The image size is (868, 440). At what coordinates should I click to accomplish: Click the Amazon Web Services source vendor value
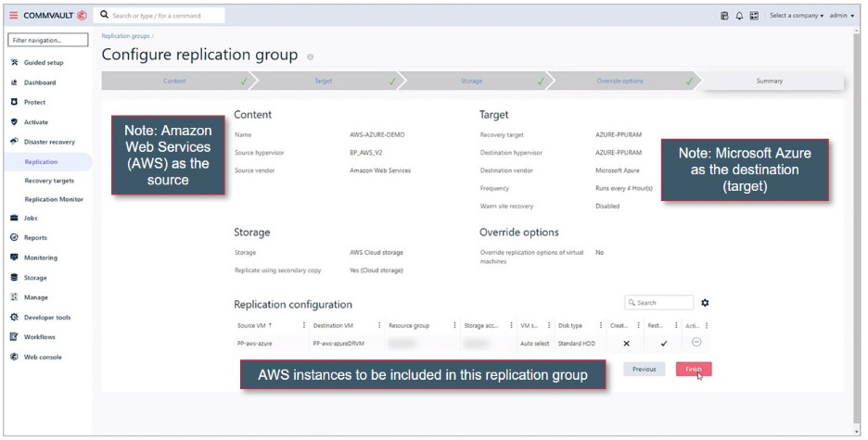pos(380,170)
